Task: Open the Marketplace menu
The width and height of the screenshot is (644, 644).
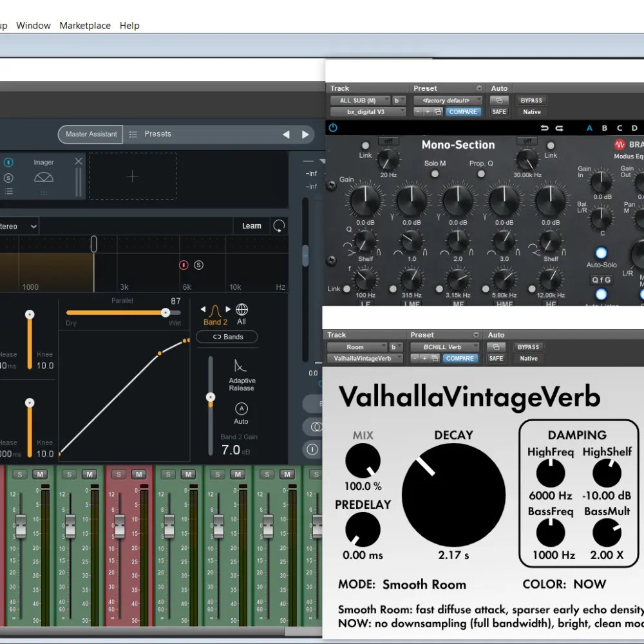Action: pyautogui.click(x=85, y=26)
